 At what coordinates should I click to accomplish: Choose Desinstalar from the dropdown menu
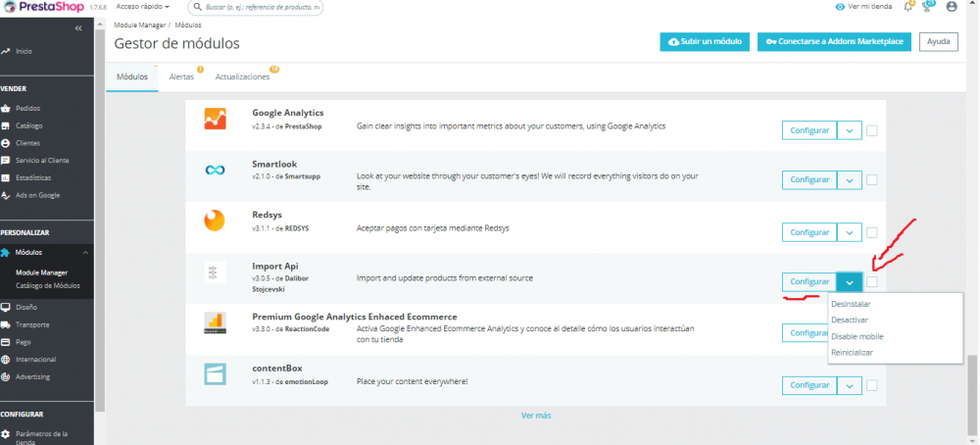(x=851, y=304)
